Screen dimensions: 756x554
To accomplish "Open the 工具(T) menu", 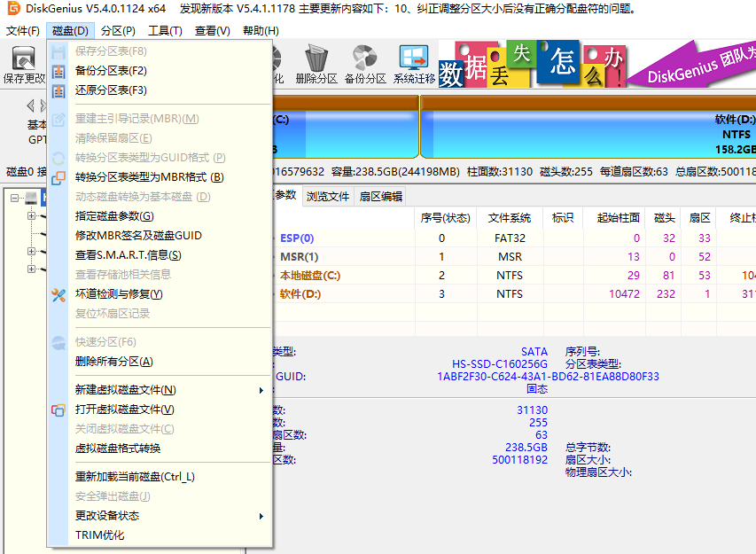I will (x=165, y=31).
